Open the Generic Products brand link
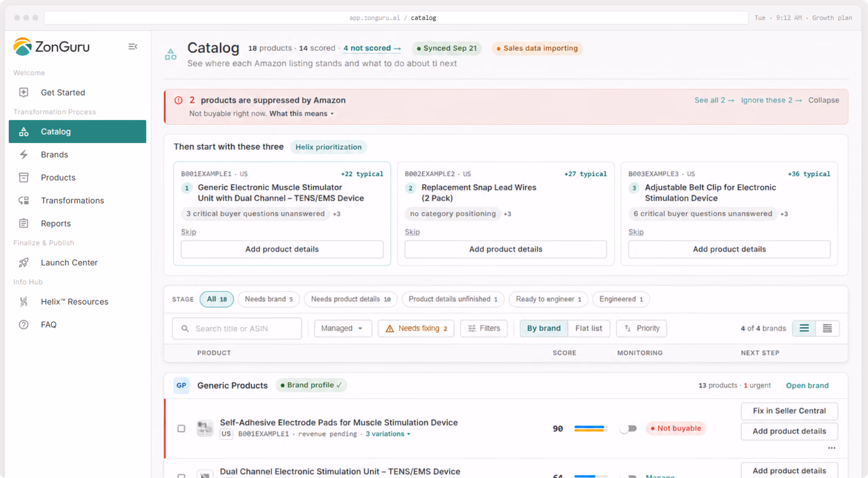 (x=807, y=385)
